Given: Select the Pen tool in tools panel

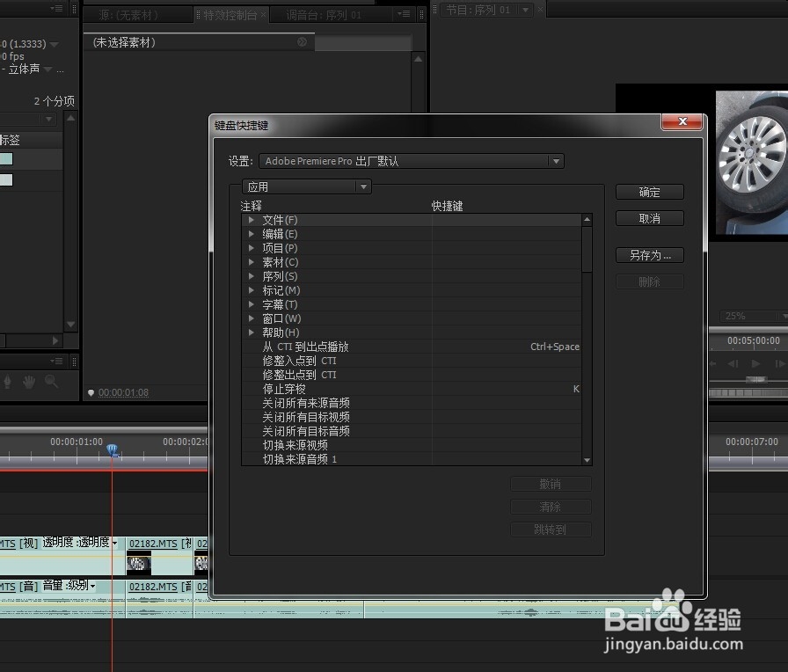Looking at the screenshot, I should [x=8, y=382].
